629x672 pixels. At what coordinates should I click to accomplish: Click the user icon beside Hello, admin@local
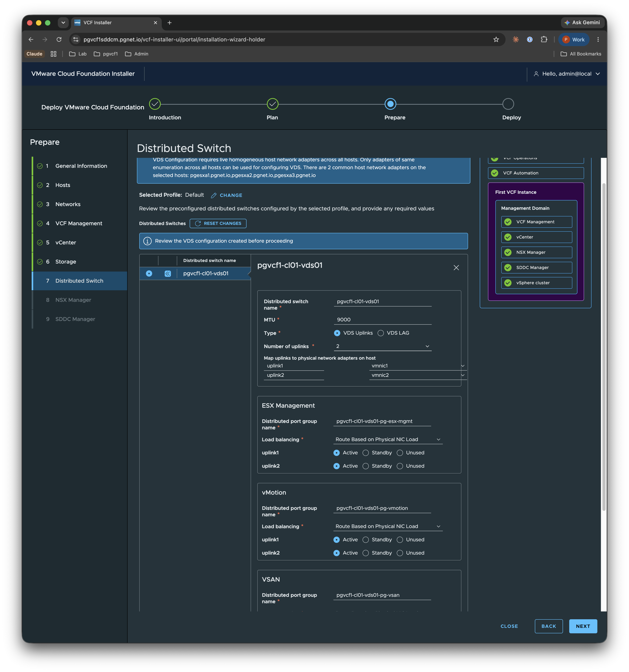[536, 74]
